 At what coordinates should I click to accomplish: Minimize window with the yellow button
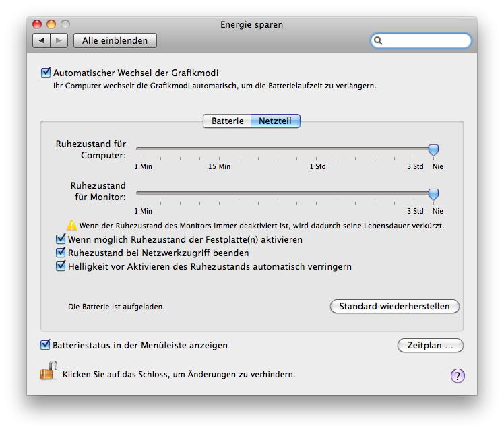click(51, 24)
